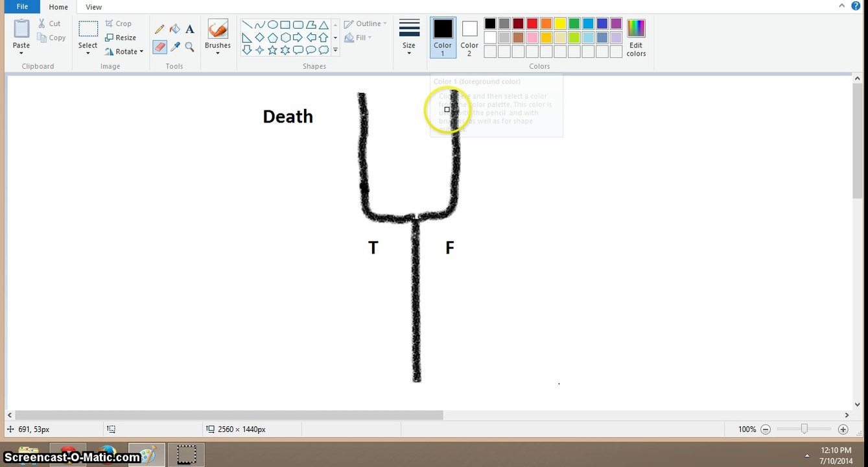Open the shape Fill dropdown
The height and width of the screenshot is (467, 868).
coord(358,38)
